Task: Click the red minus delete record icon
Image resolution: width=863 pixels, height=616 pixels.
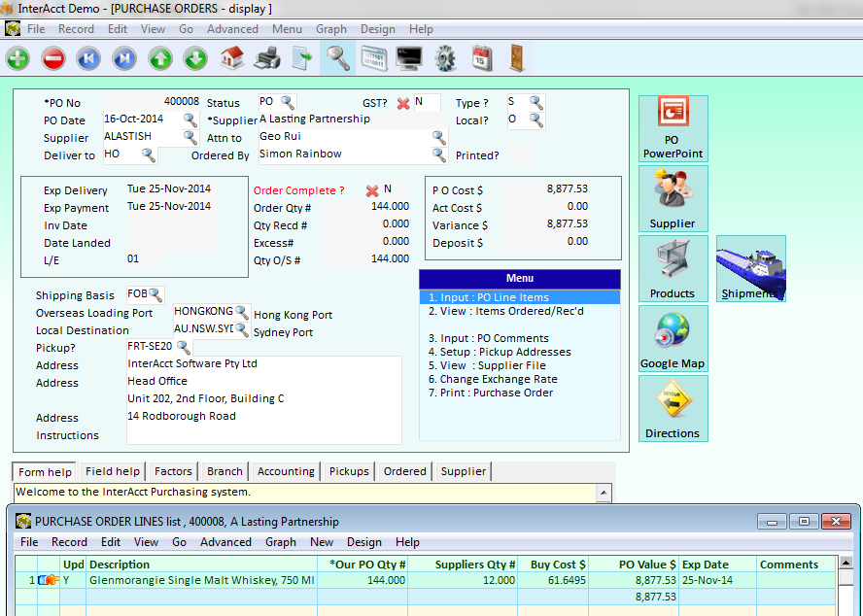Action: (x=53, y=58)
